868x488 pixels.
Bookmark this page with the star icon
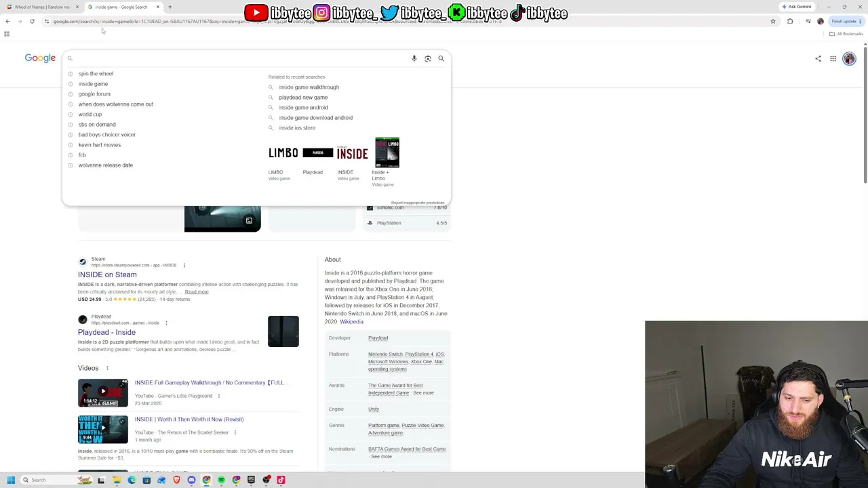773,21
